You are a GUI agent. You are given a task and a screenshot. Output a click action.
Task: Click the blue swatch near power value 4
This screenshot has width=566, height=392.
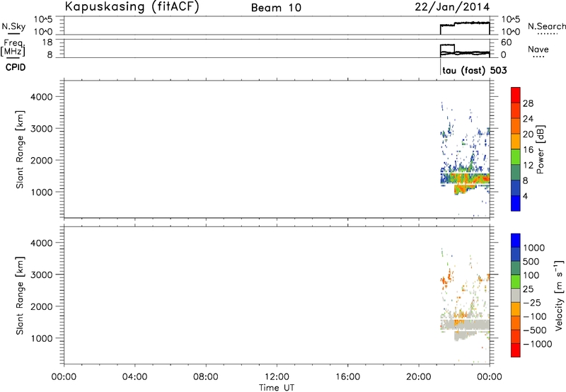516,203
